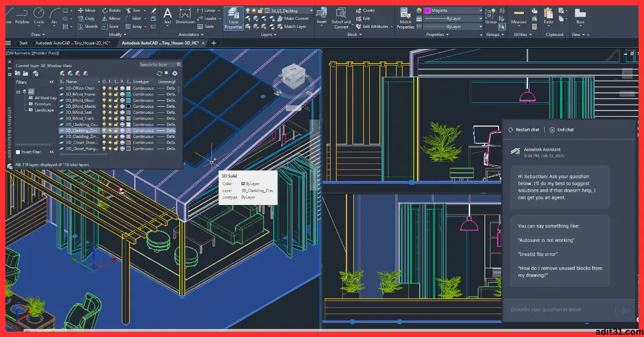The width and height of the screenshot is (644, 337).
Task: Open Layer Properties from the ribbon
Action: [x=233, y=18]
